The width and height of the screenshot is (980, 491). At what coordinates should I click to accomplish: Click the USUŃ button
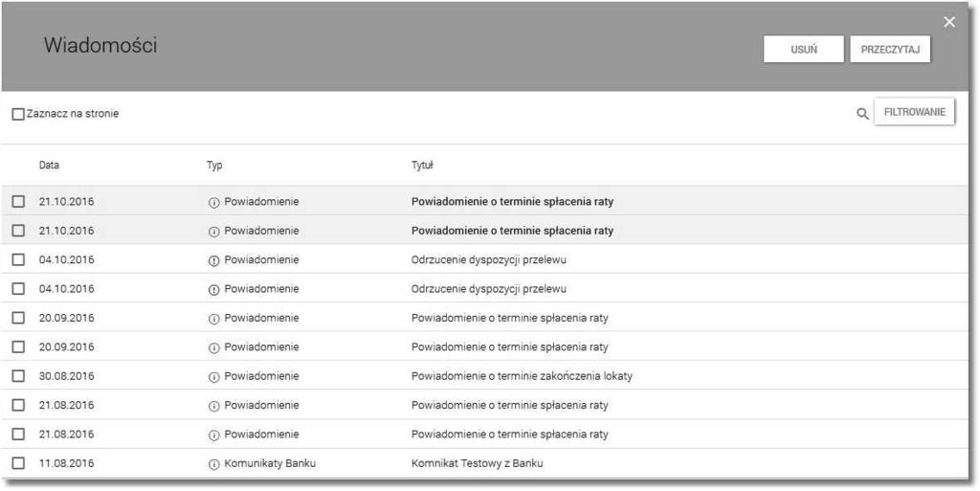point(804,50)
